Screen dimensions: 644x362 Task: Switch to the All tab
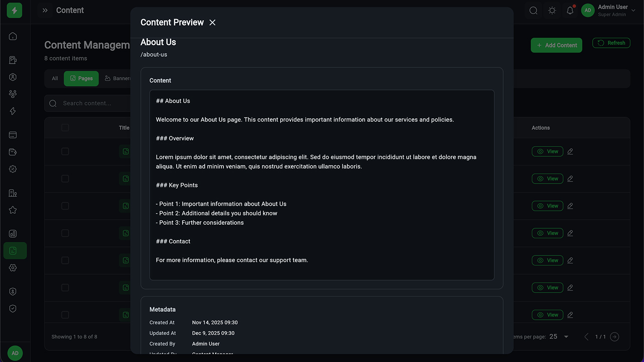coord(55,78)
